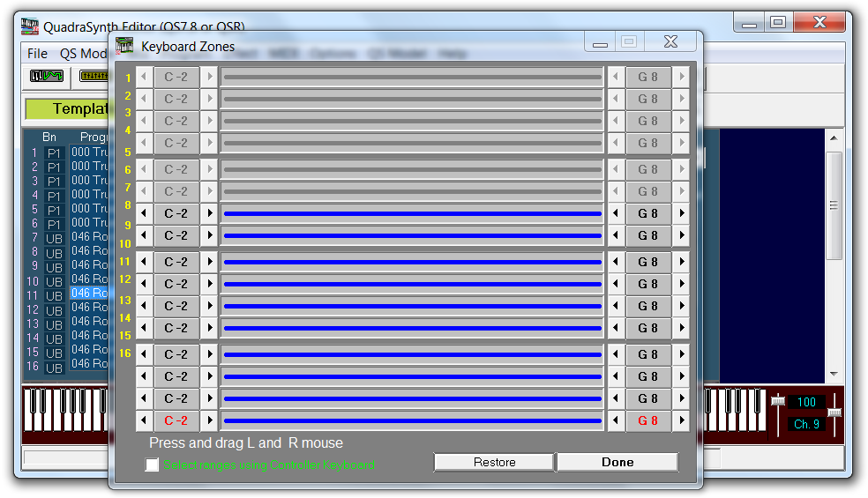
Task: Click the waveform icon in the main toolbar
Action: [47, 77]
